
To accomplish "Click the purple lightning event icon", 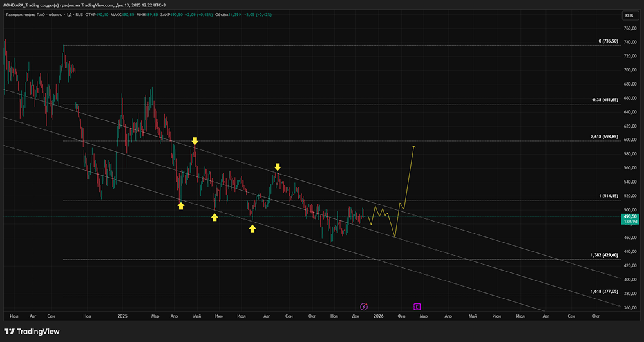I will point(364,307).
